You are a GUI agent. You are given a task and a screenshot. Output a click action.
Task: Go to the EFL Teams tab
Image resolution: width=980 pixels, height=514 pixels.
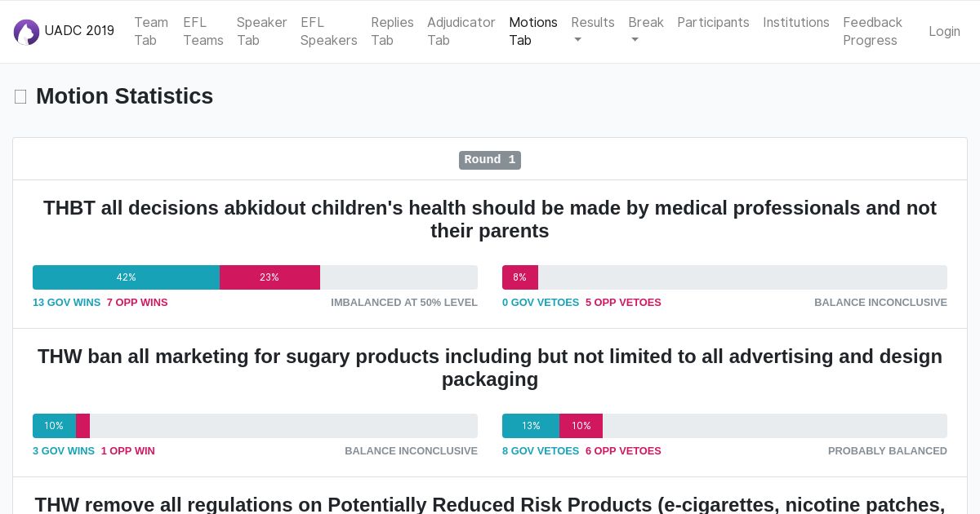pos(203,31)
